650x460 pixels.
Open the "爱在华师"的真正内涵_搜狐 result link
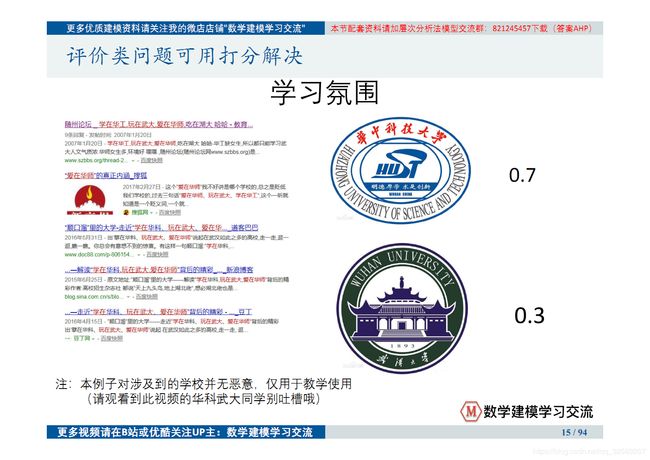(x=106, y=176)
